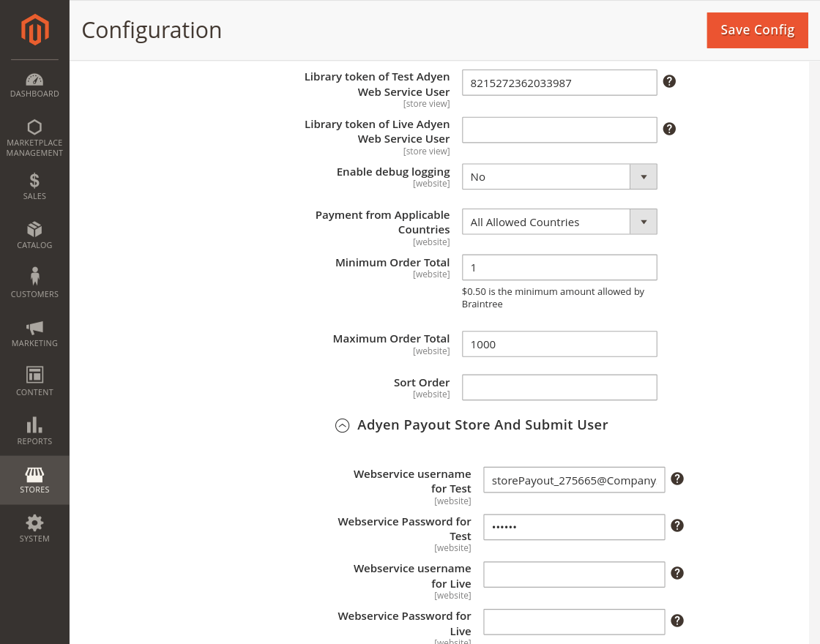Click the Configuration page heading

coord(152,30)
